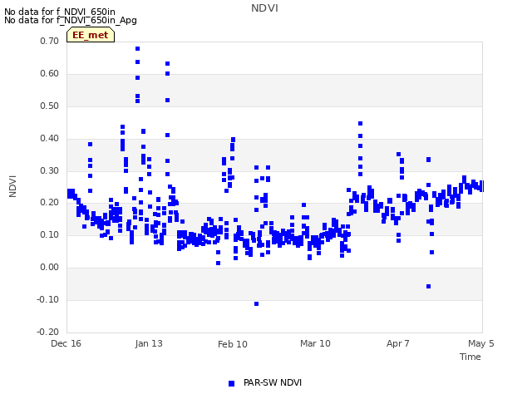Click the Dec 16 x-axis label
The height and width of the screenshot is (399, 532).
click(66, 343)
